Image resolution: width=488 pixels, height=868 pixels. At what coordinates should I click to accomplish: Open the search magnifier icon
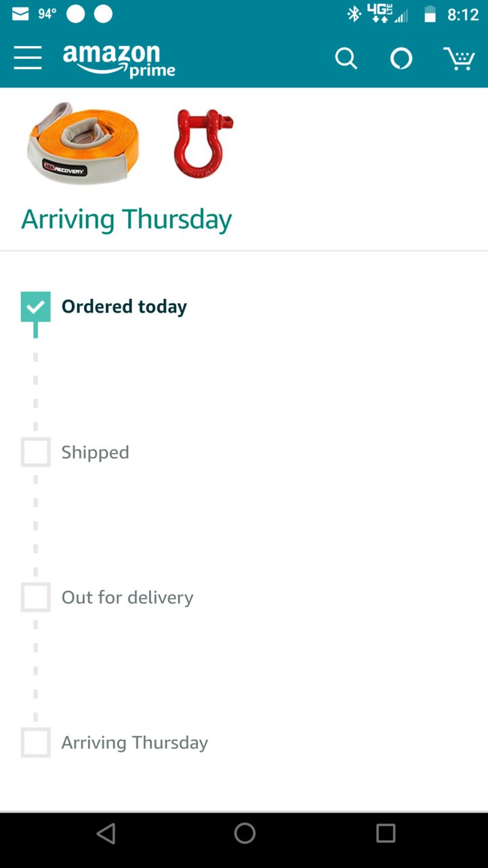point(346,59)
